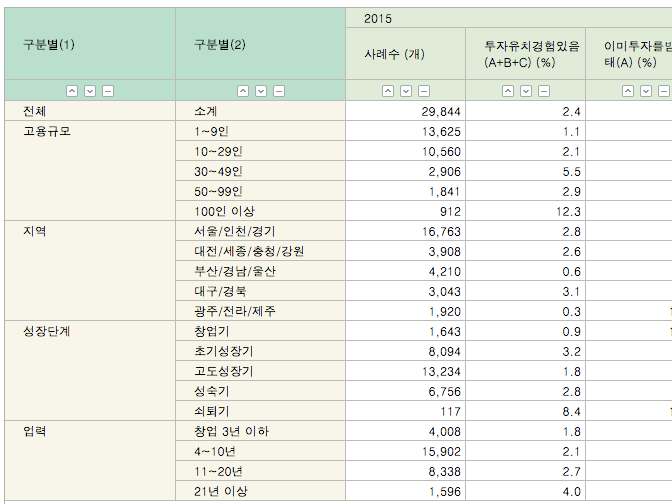Sort 투자유치경험있음 column descending

[526, 91]
